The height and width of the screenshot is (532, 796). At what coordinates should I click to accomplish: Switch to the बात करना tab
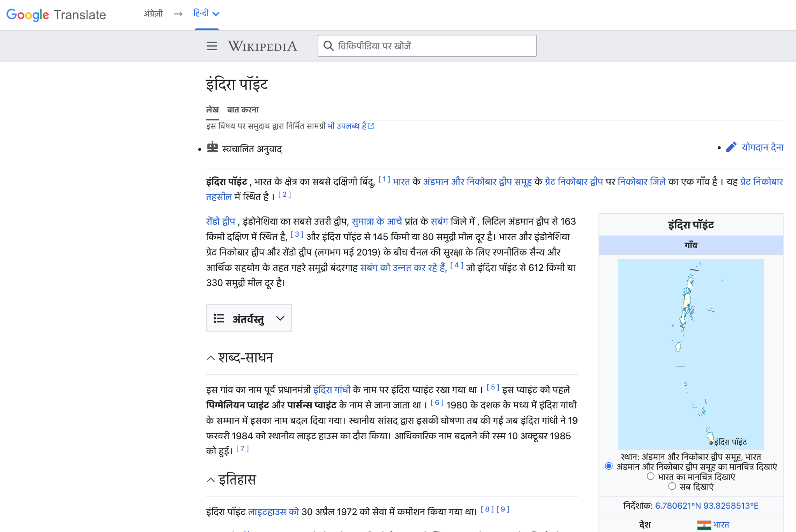point(243,110)
